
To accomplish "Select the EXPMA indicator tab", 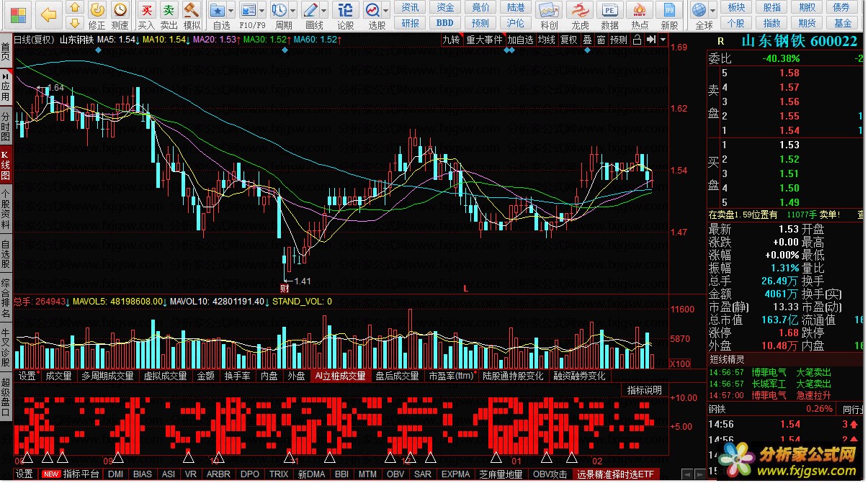I will [455, 474].
